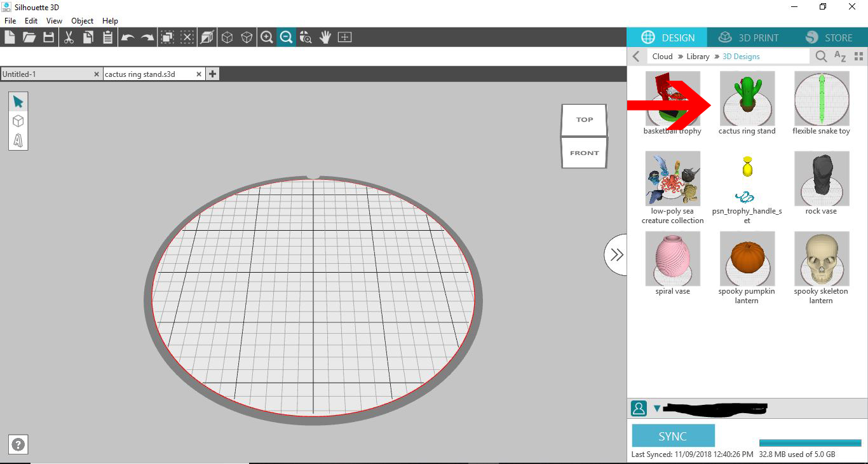Screen dimensions: 868x464
Task: Click the user account icon
Action: tap(639, 408)
